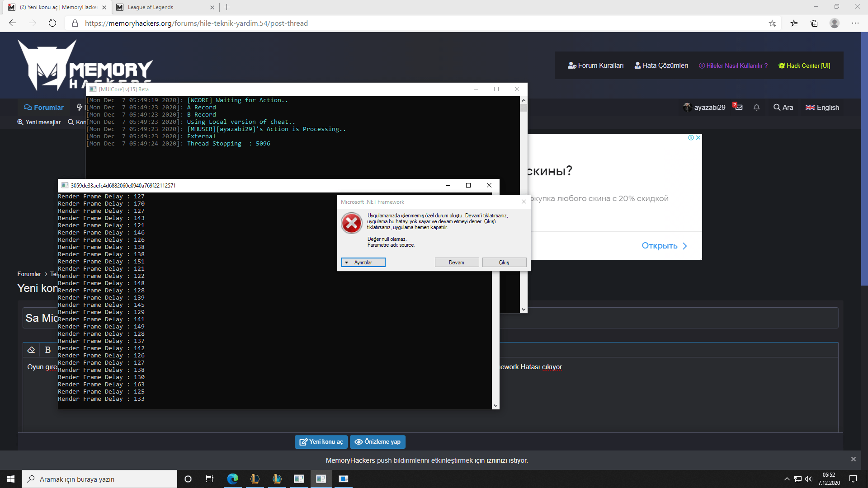The width and height of the screenshot is (868, 488).
Task: Click down arrow of Render Frame console scrollbar
Action: pos(495,406)
